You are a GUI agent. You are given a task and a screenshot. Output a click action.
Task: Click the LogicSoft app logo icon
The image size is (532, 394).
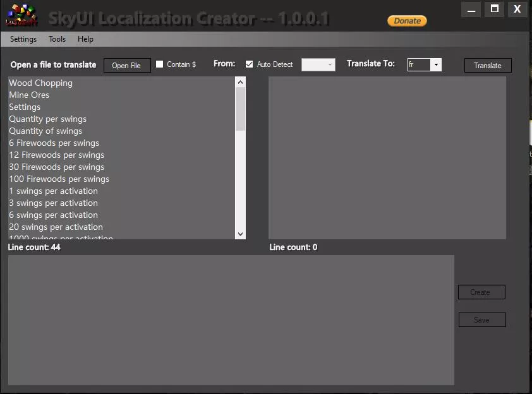click(x=21, y=15)
